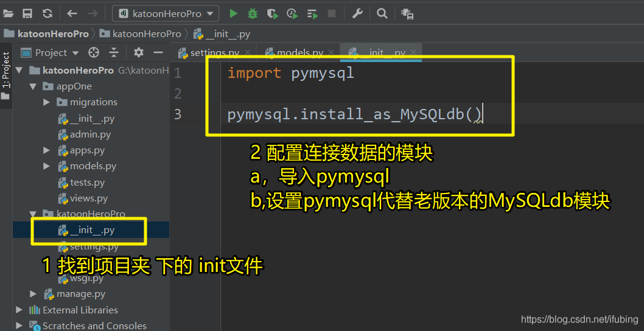Locate current file with the crosshair icon
644x331 pixels.
tap(94, 52)
